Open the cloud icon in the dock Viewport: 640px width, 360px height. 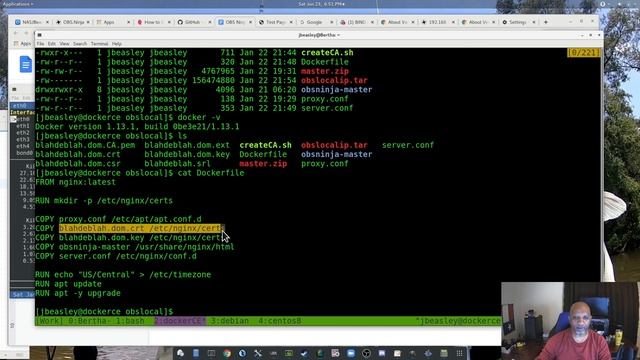pos(180,353)
